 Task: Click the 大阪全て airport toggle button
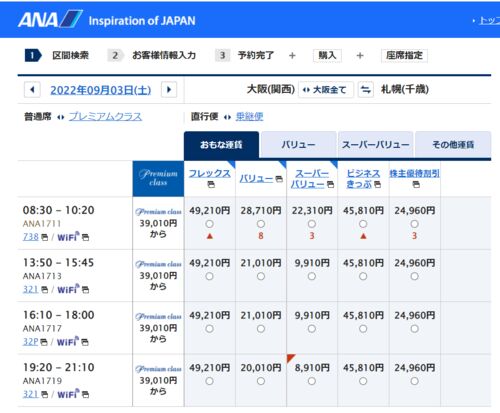(326, 90)
